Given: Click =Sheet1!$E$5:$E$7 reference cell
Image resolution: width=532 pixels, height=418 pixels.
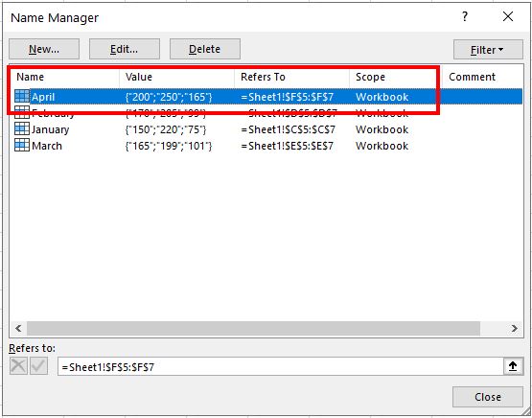Looking at the screenshot, I should [x=288, y=146].
